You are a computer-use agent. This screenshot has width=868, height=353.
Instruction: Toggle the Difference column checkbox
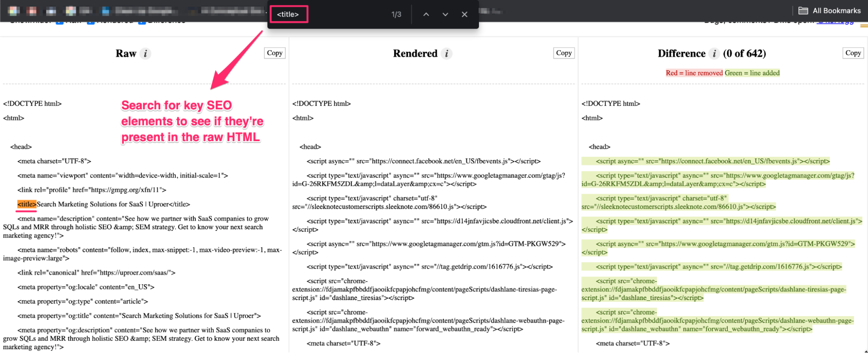(x=142, y=22)
